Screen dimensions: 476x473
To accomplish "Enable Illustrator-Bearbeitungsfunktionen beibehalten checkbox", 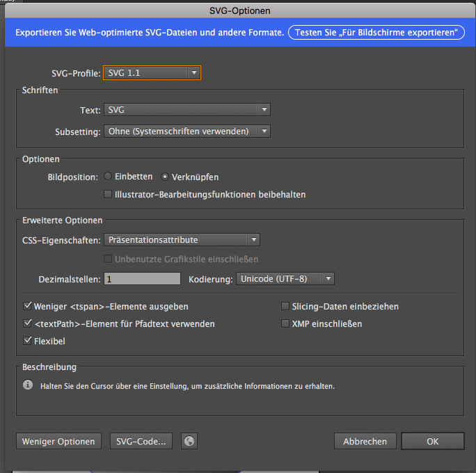I will click(108, 194).
